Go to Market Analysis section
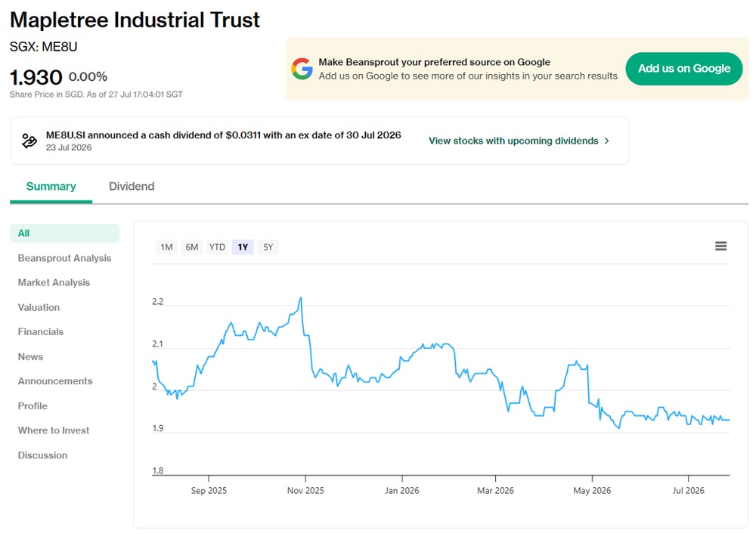756x534 pixels. tap(54, 283)
